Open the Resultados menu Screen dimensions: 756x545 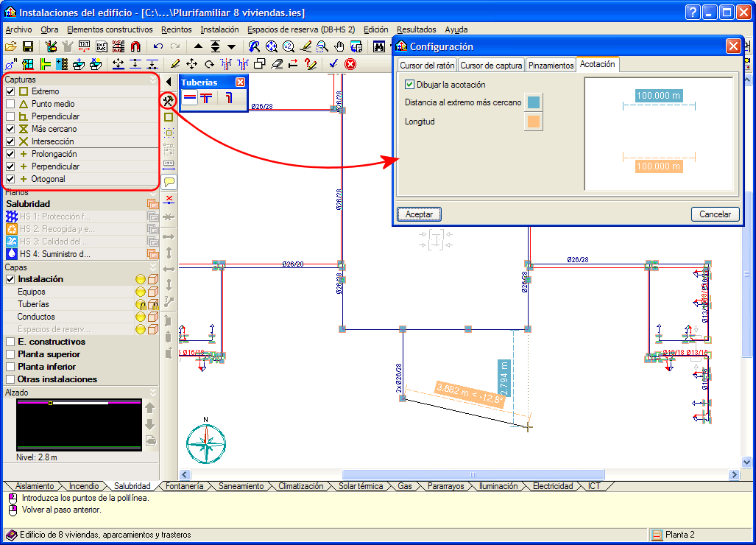[417, 29]
